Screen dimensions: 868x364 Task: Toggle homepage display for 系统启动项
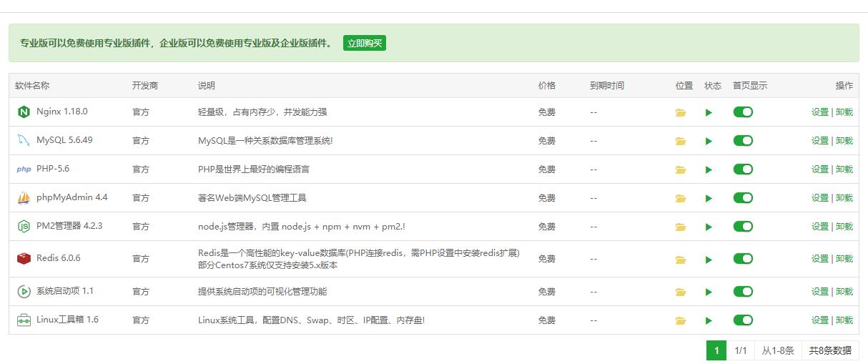click(x=743, y=292)
